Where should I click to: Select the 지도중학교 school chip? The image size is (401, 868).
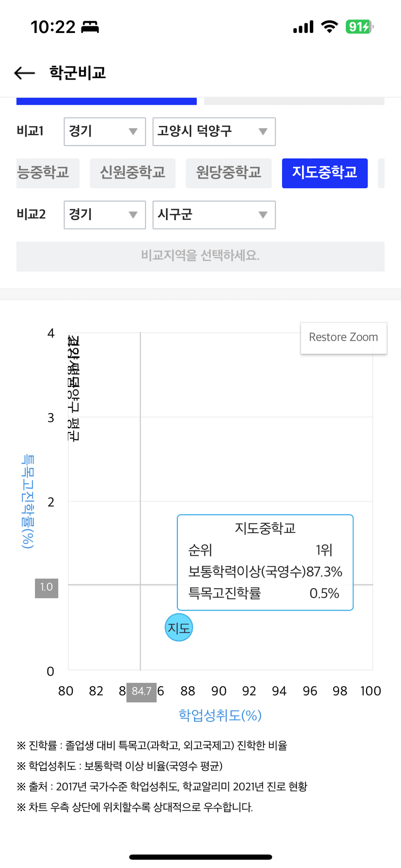tap(325, 173)
